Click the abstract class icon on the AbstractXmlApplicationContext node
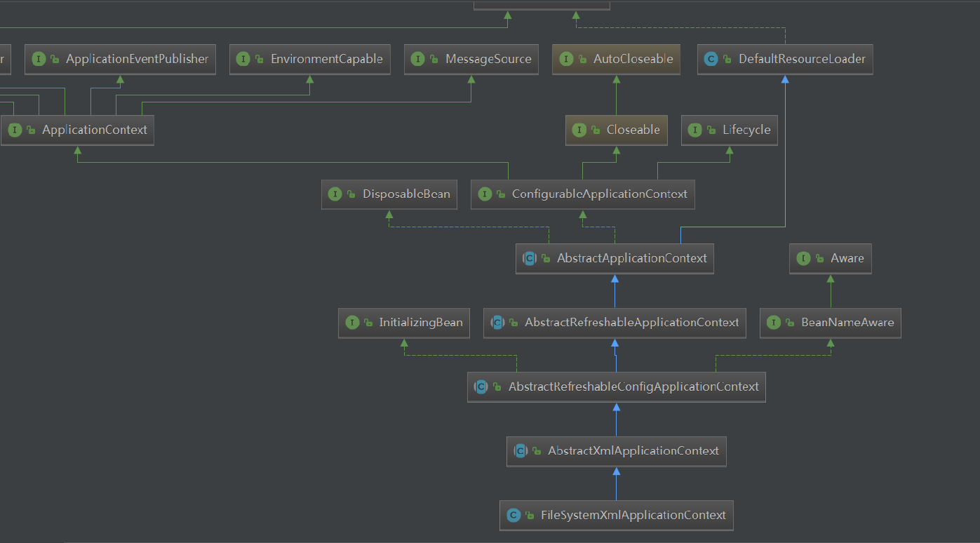 tap(521, 451)
